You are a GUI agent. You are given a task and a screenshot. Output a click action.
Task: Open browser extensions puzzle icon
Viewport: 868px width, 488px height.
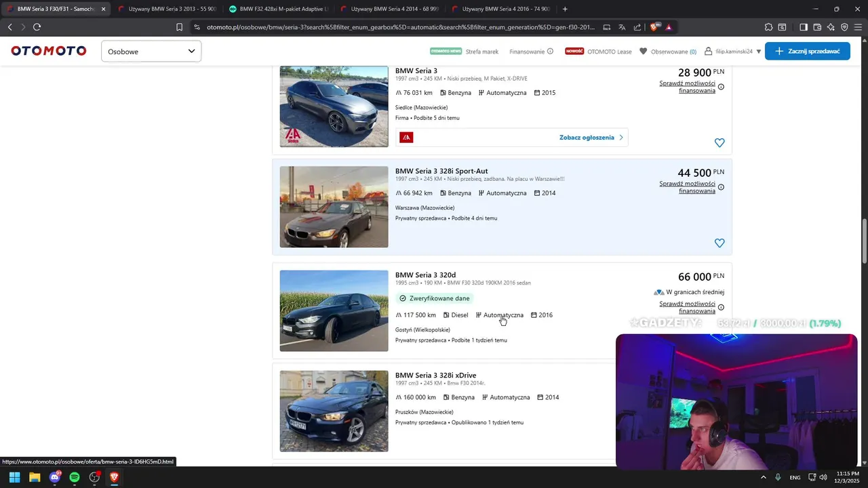[768, 27]
